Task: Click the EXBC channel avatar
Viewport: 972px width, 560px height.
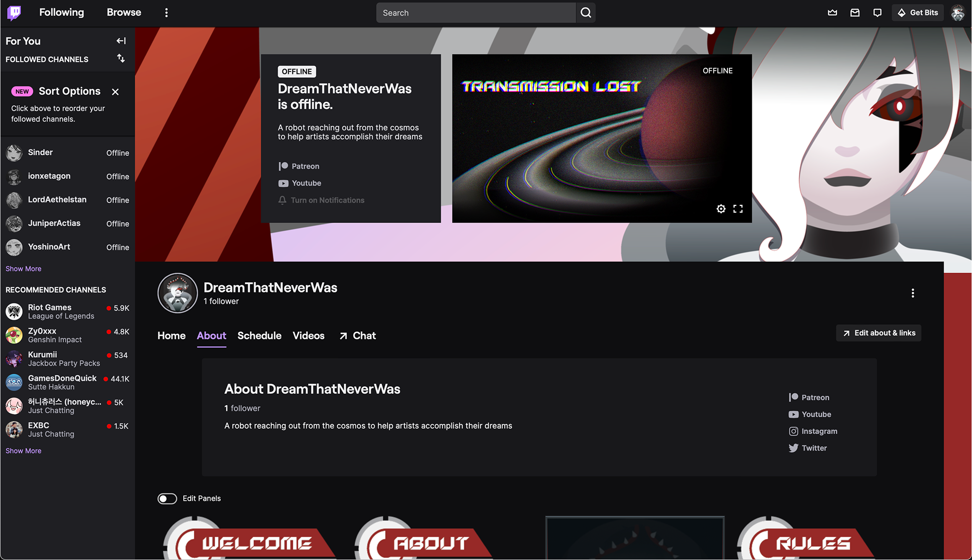Action: tap(14, 429)
